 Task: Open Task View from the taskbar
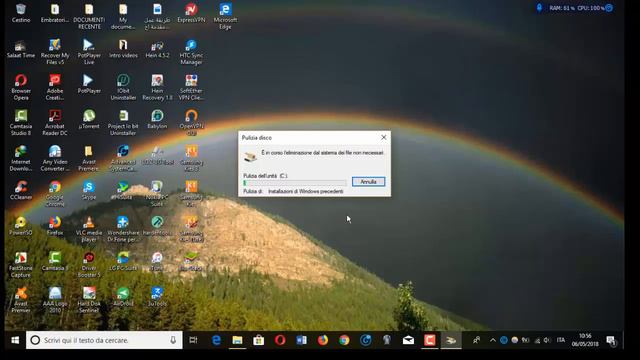193,340
